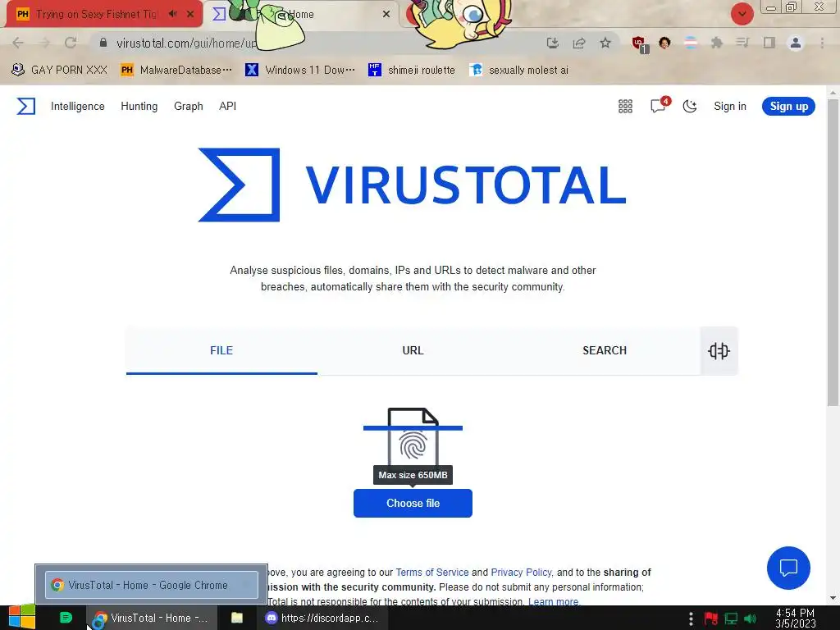This screenshot has width=840, height=630.
Task: Open the green chat app taskbar icon
Action: (66, 618)
